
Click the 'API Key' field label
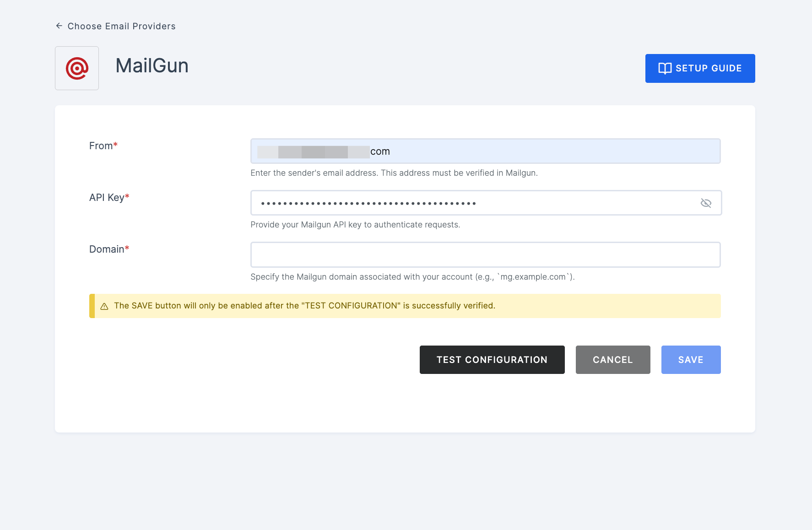109,197
